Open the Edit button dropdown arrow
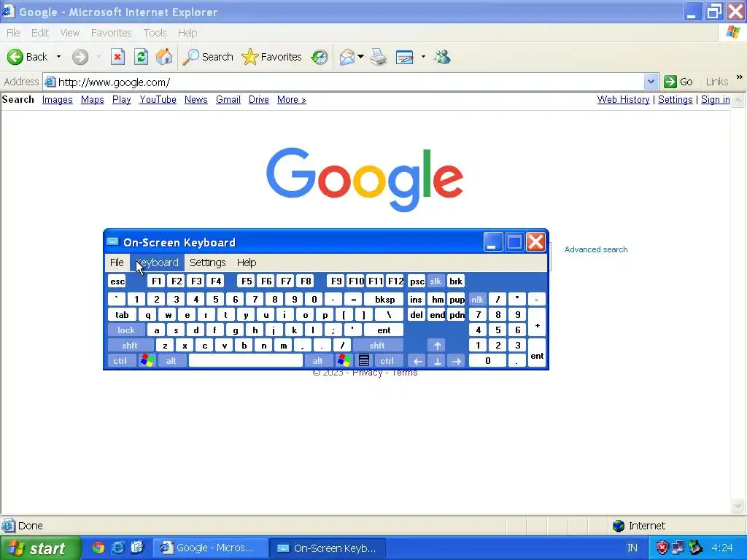747x560 pixels. coord(423,57)
